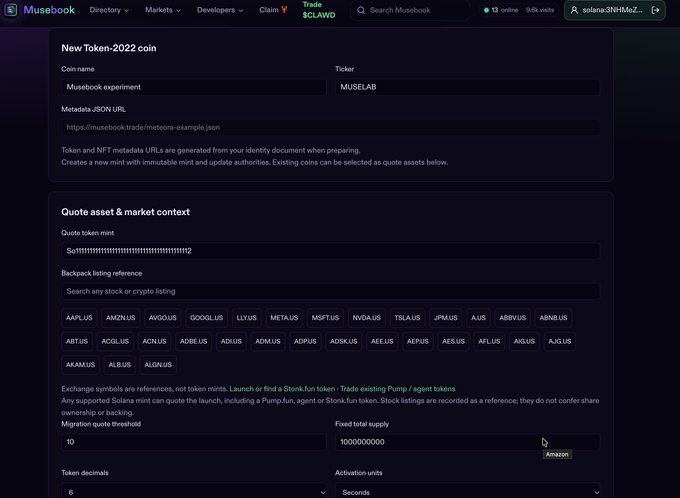Click the Musebook brand name
The image size is (680, 498).
[x=49, y=10]
